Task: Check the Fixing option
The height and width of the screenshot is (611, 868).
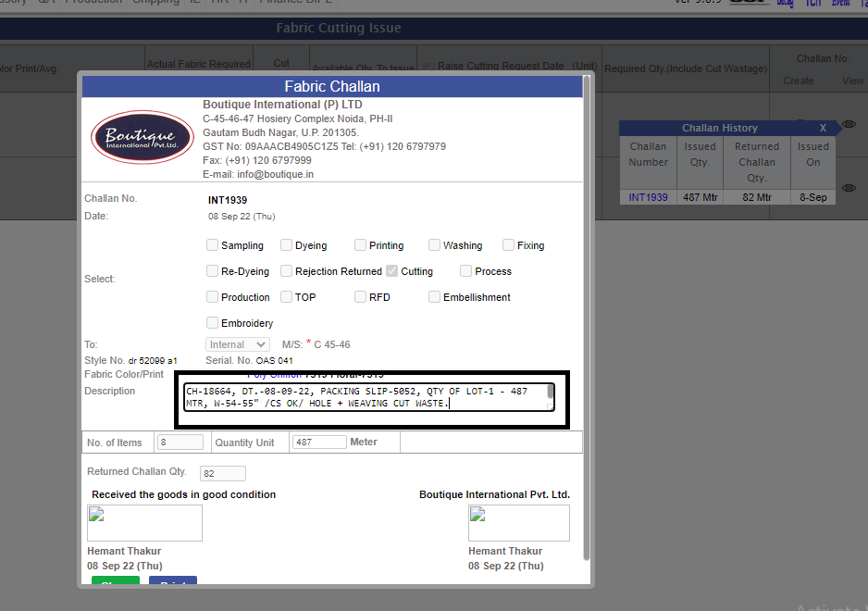Action: coord(508,244)
